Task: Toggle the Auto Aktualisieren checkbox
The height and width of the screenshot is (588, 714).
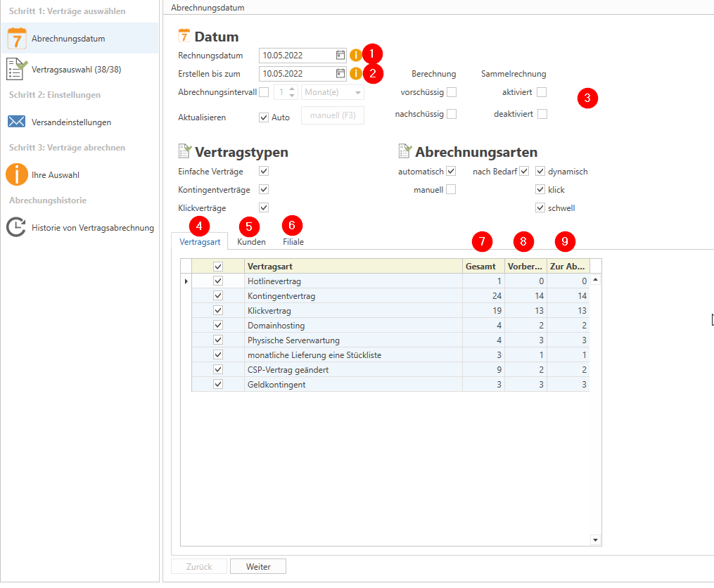Action: click(x=264, y=117)
